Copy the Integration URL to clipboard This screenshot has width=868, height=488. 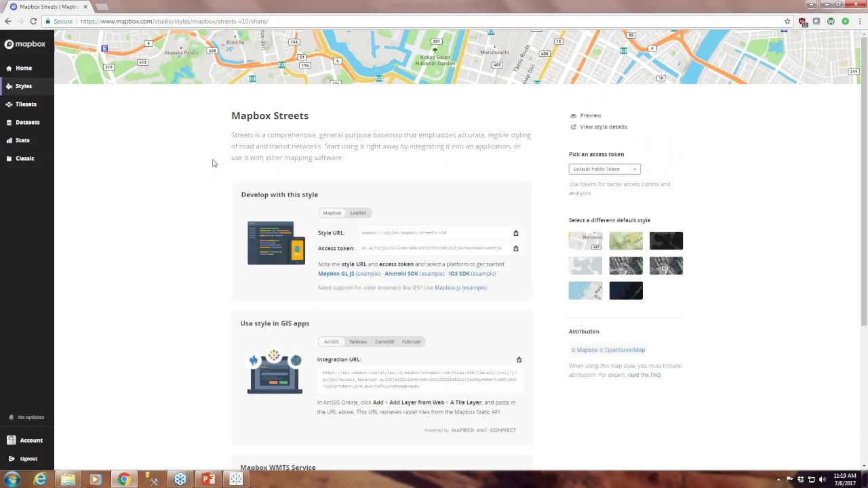[519, 360]
